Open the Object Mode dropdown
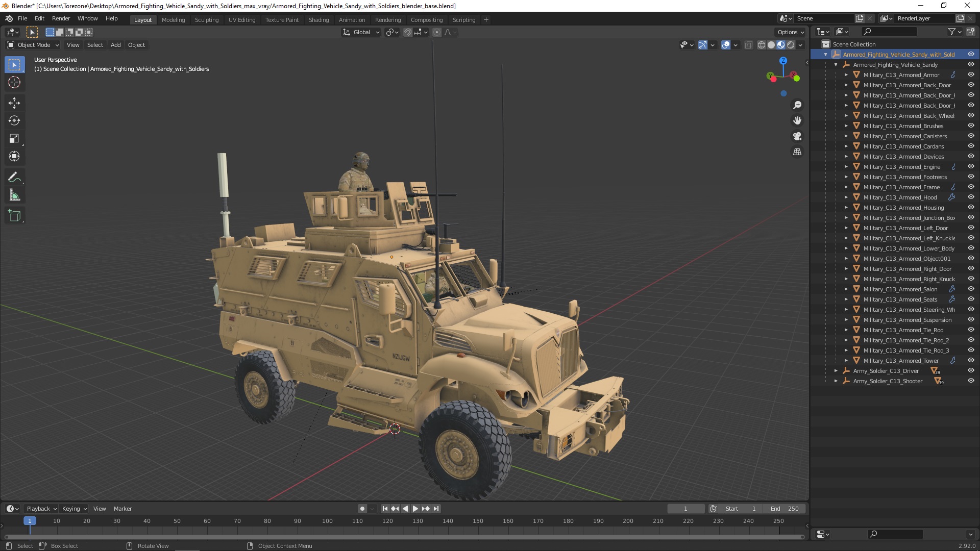 (33, 45)
